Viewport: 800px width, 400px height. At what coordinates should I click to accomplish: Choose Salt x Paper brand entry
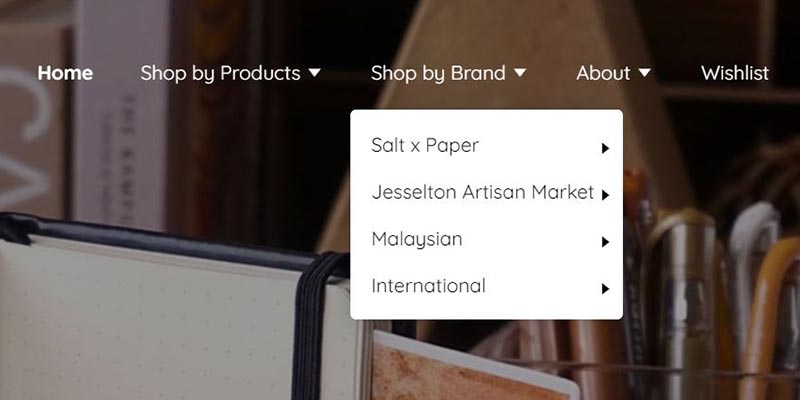(x=425, y=145)
